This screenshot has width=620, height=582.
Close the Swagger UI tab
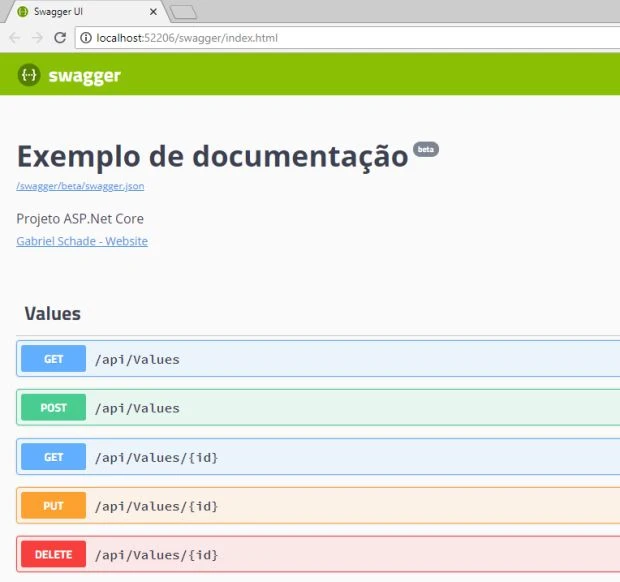(x=153, y=12)
